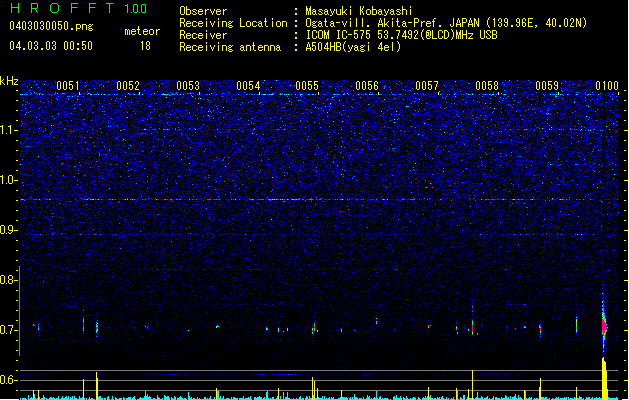629x400 pixels.
Task: Click the HROFFT program title
Action: click(x=63, y=8)
